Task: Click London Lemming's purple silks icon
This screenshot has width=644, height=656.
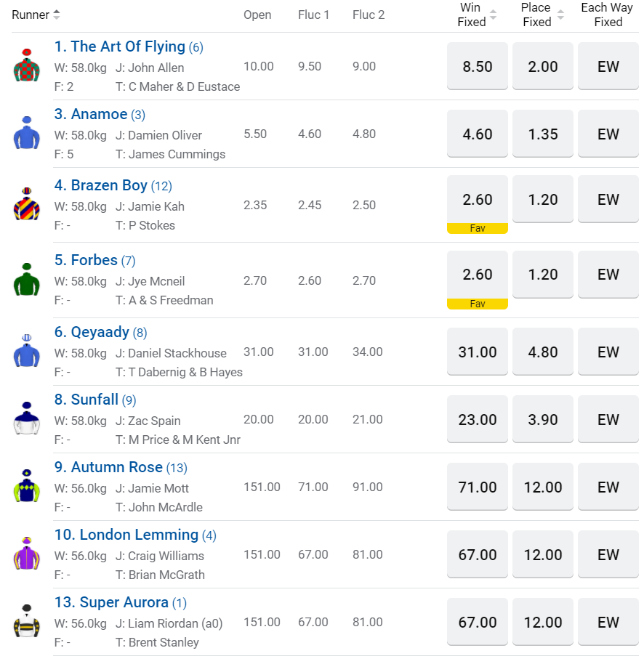Action: [27, 554]
